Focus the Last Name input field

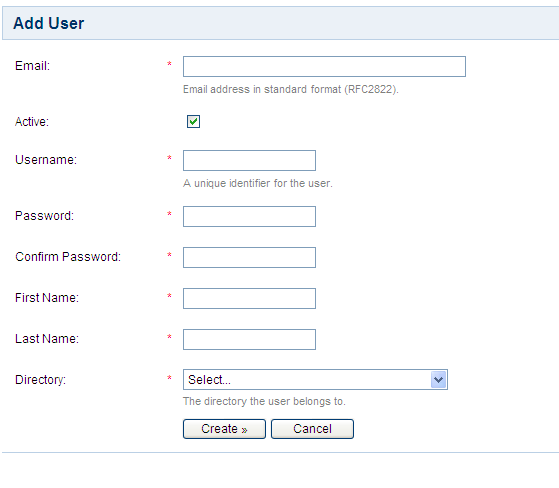(x=249, y=339)
